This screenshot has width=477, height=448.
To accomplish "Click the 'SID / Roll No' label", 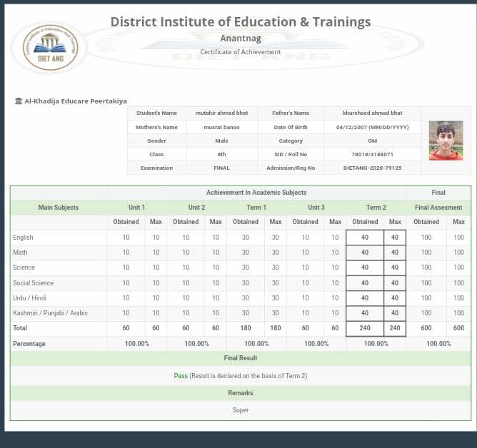I will coord(291,154).
